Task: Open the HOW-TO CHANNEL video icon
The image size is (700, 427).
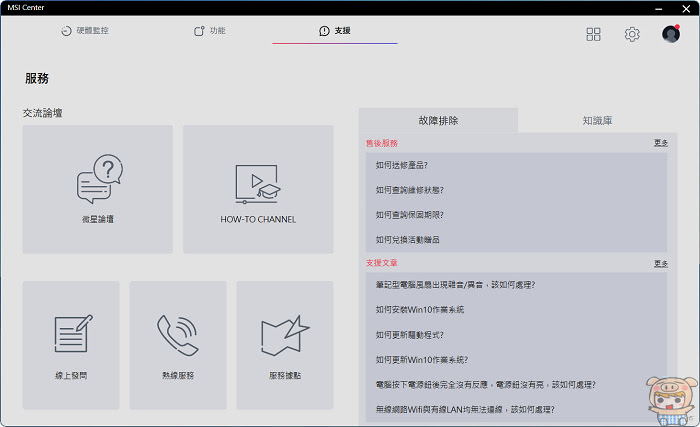Action: point(258,184)
